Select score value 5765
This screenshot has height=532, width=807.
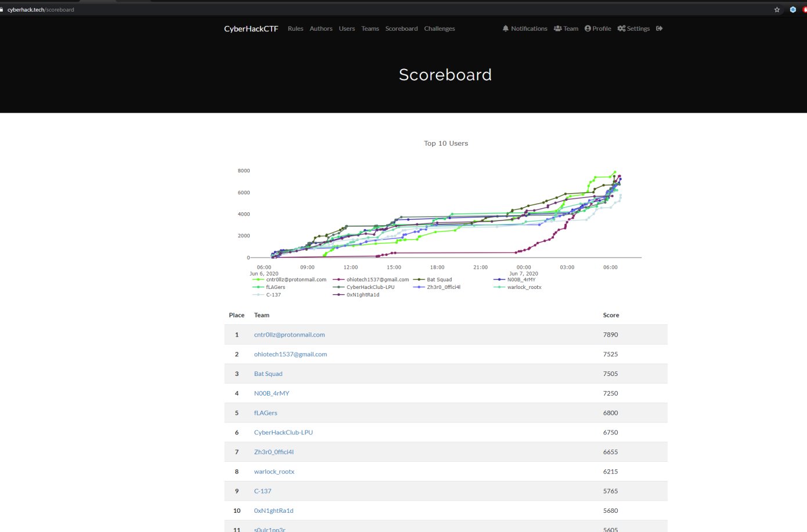pyautogui.click(x=610, y=491)
